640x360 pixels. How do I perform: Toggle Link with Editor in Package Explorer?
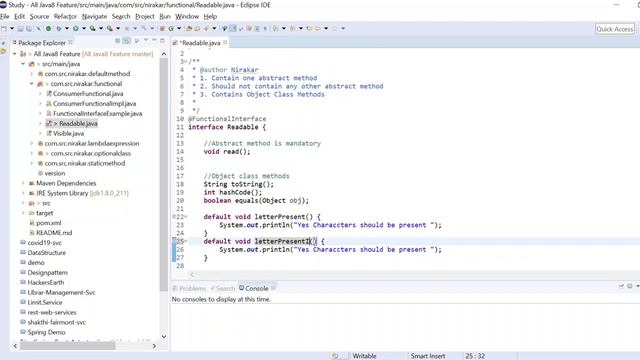pyautogui.click(x=127, y=41)
